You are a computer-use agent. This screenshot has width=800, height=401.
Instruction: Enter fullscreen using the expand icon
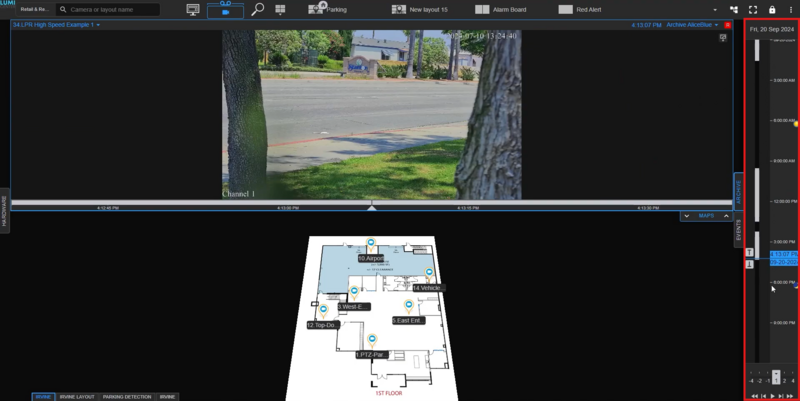click(x=753, y=9)
